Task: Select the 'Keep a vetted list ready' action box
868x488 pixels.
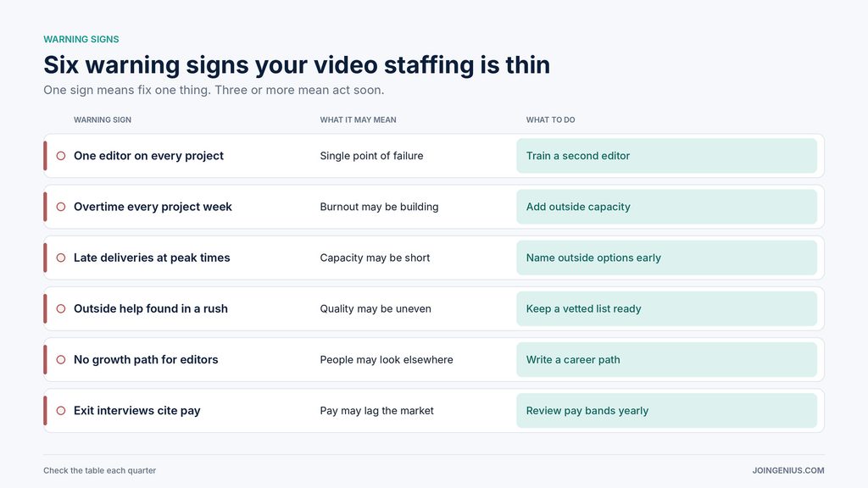Action: click(666, 308)
